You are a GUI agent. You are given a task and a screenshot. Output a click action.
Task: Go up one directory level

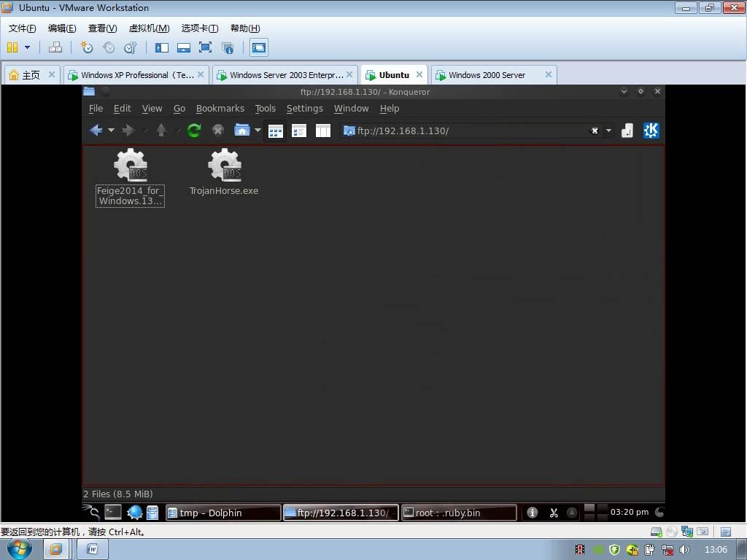(x=161, y=130)
